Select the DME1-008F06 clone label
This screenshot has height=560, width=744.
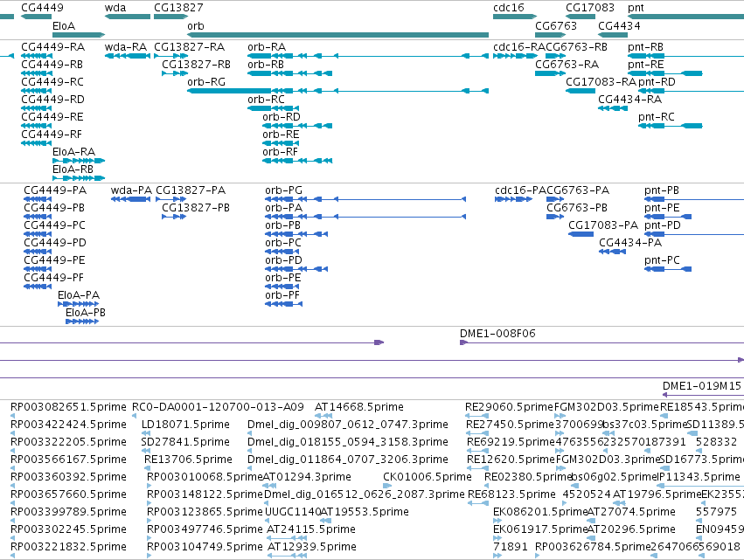point(497,334)
